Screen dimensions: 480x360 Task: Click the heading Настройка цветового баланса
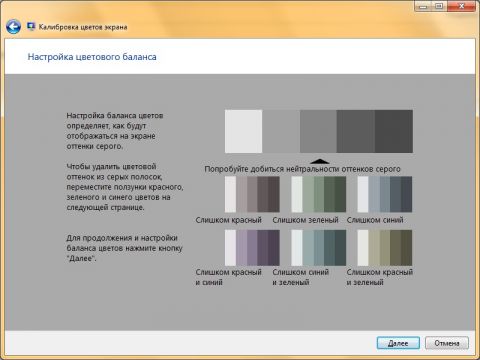coord(92,57)
